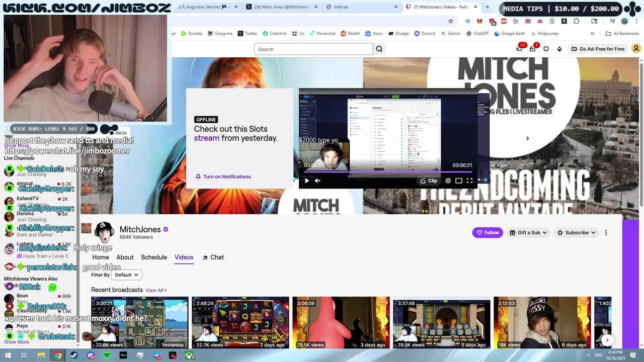This screenshot has height=362, width=644.
Task: Bookmark this page with the star icon
Action: click(450, 21)
